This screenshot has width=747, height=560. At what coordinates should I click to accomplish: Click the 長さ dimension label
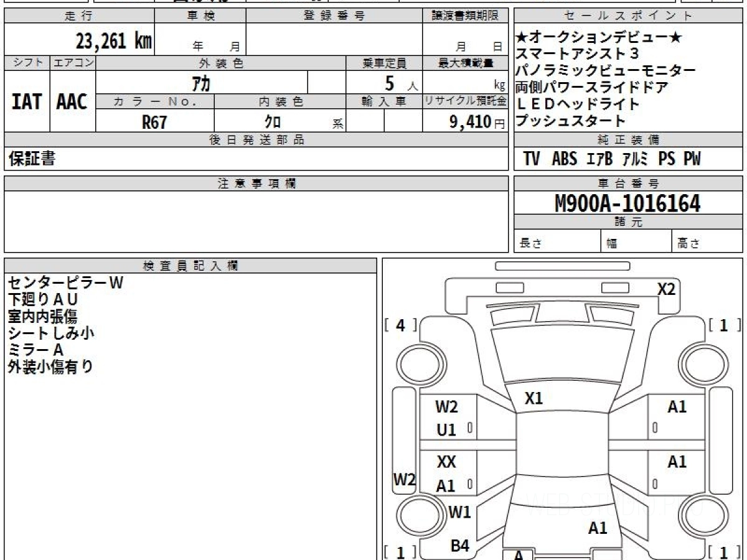530,243
